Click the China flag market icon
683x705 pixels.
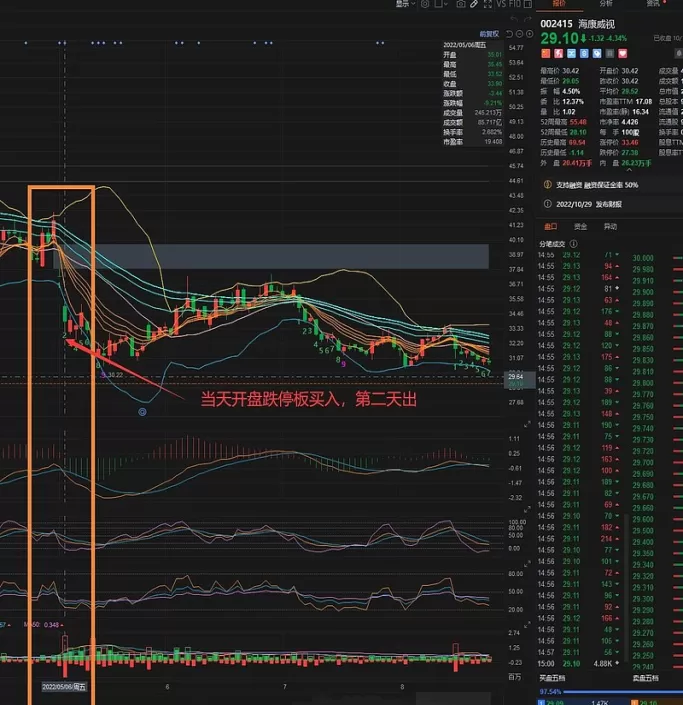tap(545, 54)
